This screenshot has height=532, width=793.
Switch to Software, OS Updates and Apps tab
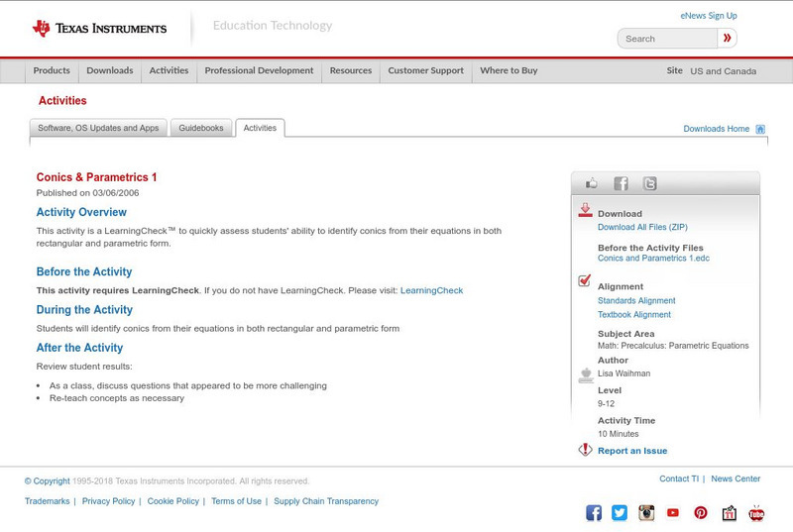(98, 128)
